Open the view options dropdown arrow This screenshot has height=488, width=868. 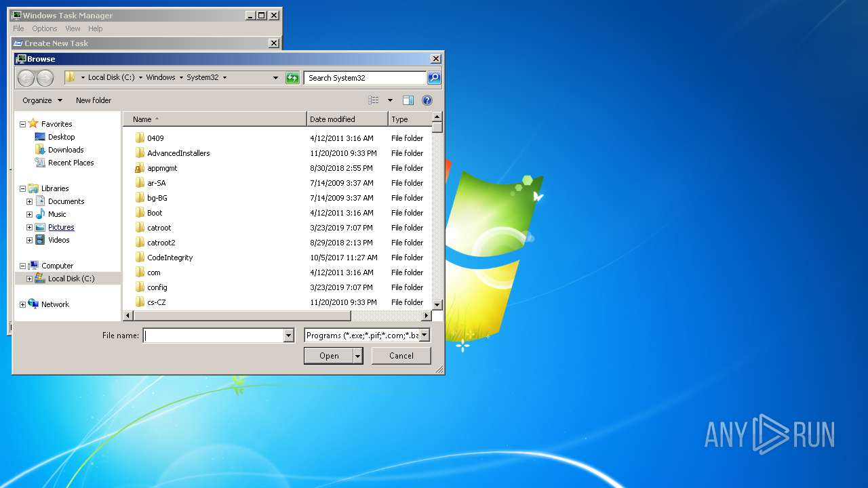click(x=390, y=100)
